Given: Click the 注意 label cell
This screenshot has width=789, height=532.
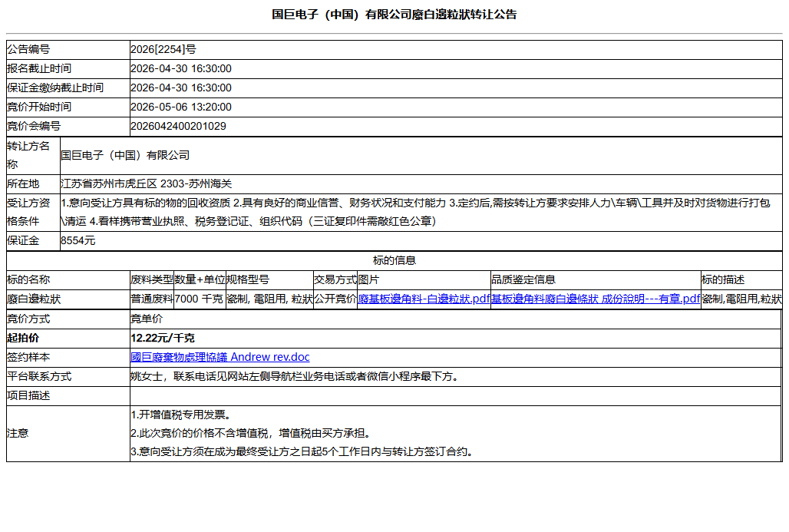Looking at the screenshot, I should 68,433.
